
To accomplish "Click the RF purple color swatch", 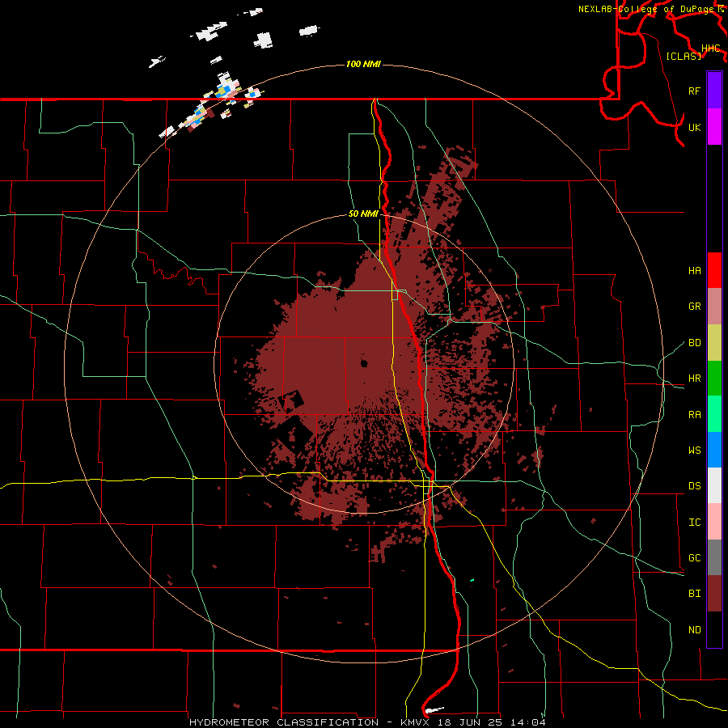I will [714, 91].
